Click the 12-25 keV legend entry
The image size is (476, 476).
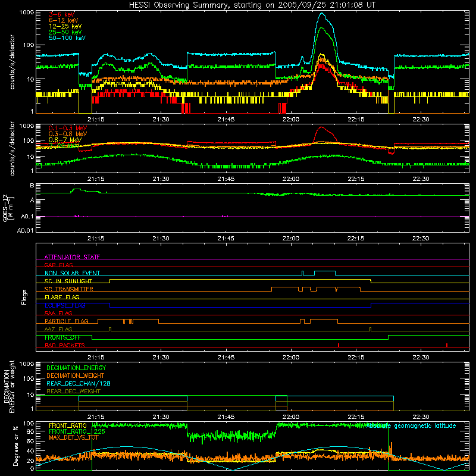65,26
